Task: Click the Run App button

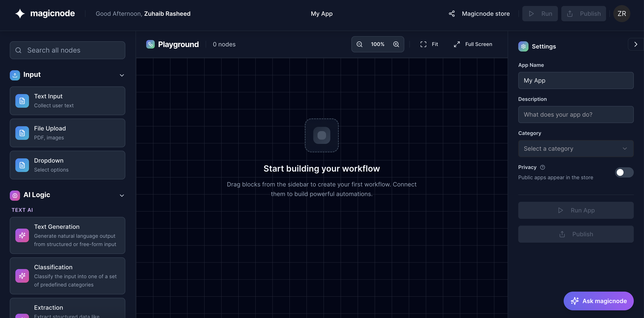Action: pos(576,211)
